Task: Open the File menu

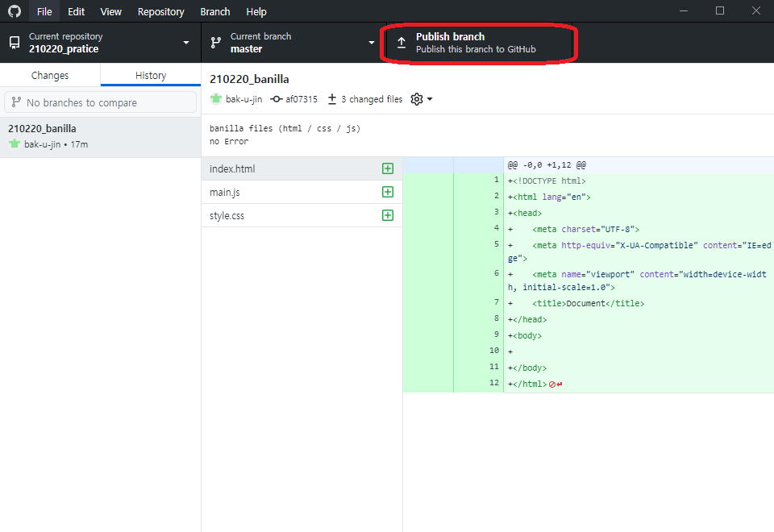Action: (x=44, y=12)
